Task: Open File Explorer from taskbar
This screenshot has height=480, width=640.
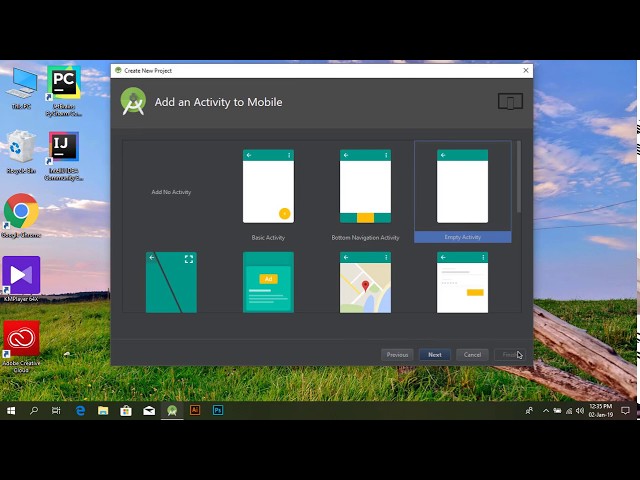Action: [x=103, y=411]
